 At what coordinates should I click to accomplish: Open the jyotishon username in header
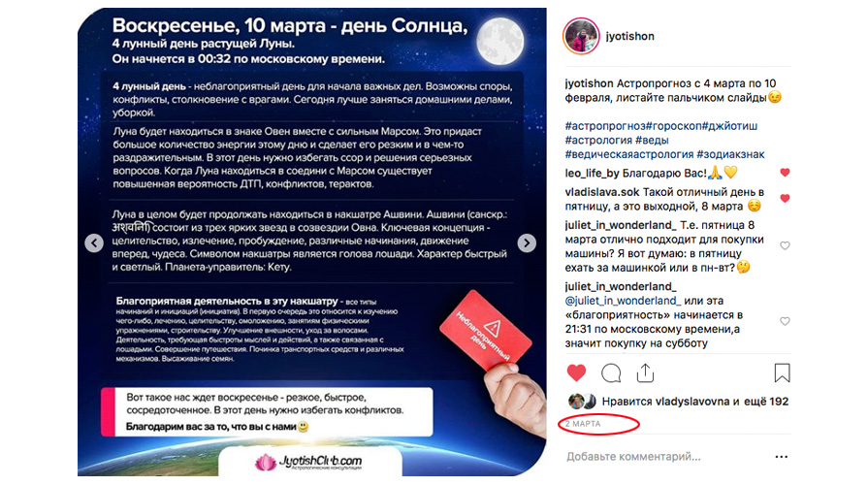(629, 36)
